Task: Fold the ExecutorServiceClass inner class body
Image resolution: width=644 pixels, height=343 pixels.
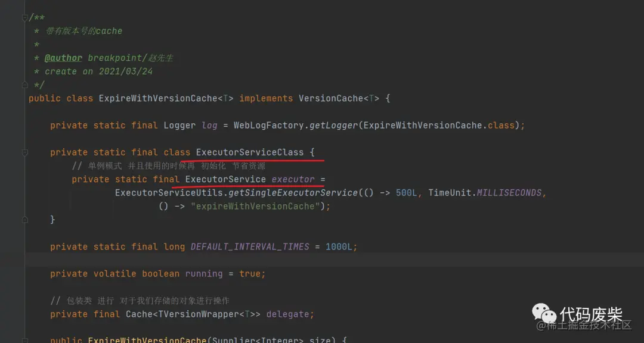Action: click(24, 152)
